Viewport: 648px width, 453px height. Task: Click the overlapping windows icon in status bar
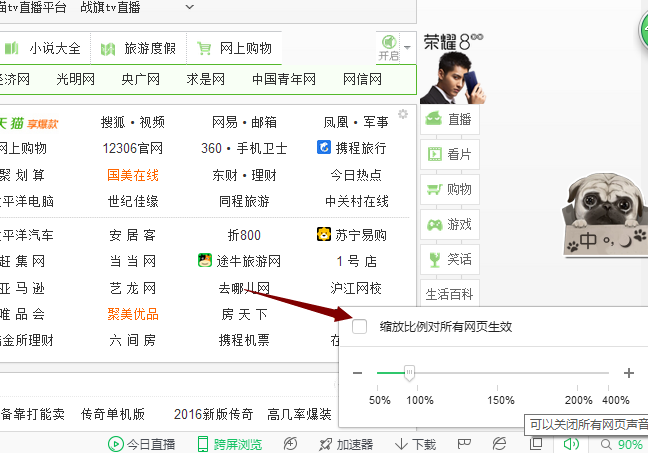click(x=536, y=443)
